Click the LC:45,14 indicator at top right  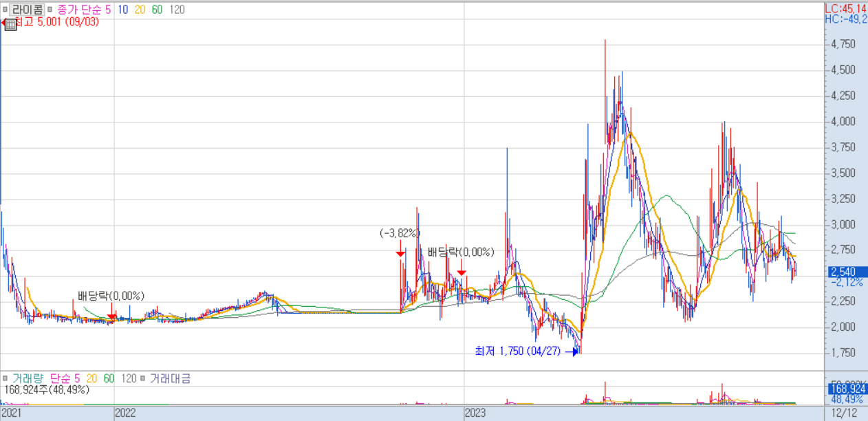(x=847, y=8)
